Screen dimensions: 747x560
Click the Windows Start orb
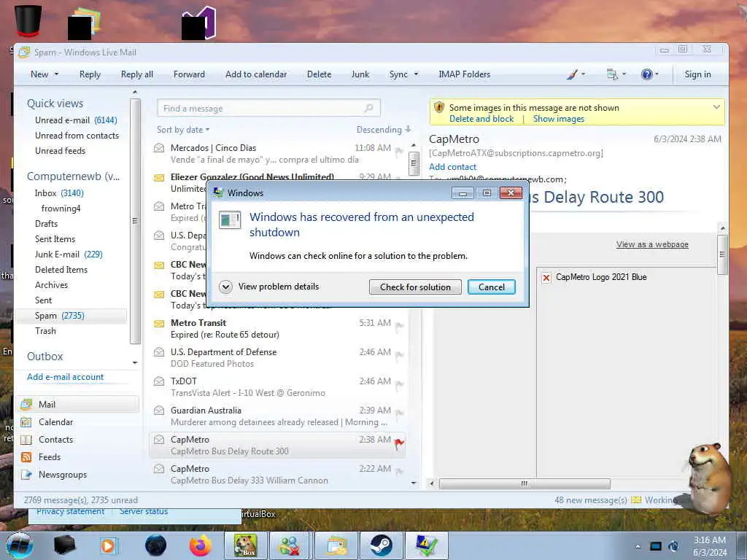point(20,545)
